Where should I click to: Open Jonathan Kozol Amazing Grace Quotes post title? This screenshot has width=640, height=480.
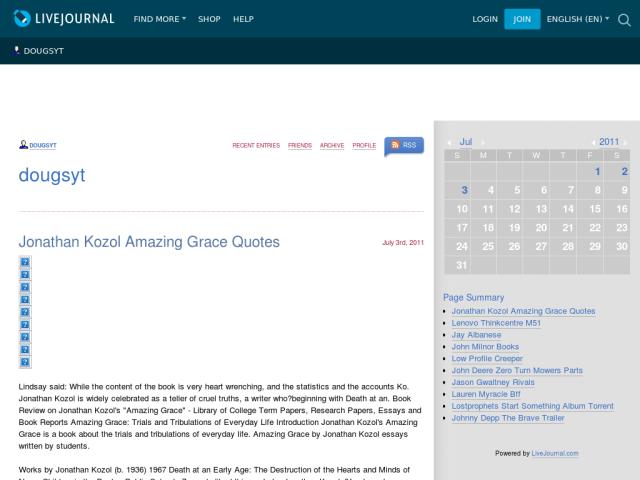pos(149,242)
